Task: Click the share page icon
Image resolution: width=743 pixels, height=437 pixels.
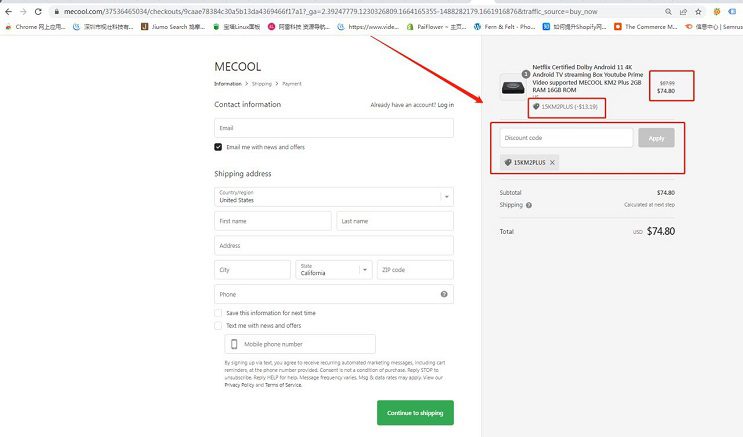Action: pyautogui.click(x=683, y=11)
